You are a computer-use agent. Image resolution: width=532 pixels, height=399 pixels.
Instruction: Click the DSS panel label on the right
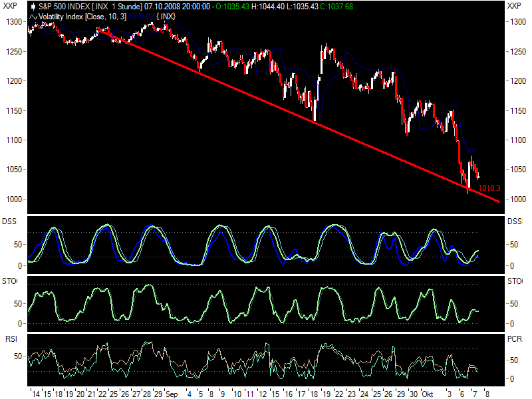(515, 221)
